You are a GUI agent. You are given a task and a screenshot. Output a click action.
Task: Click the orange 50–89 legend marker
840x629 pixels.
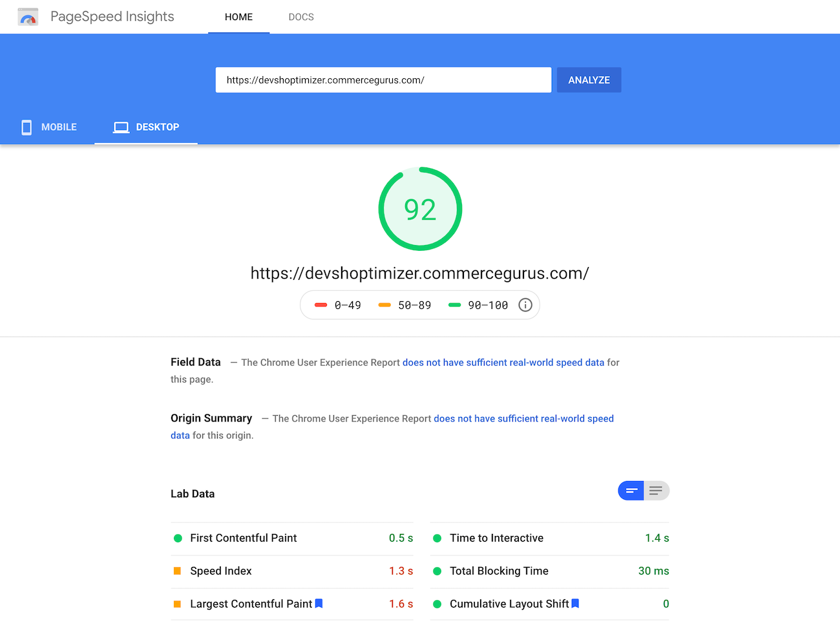tap(384, 305)
